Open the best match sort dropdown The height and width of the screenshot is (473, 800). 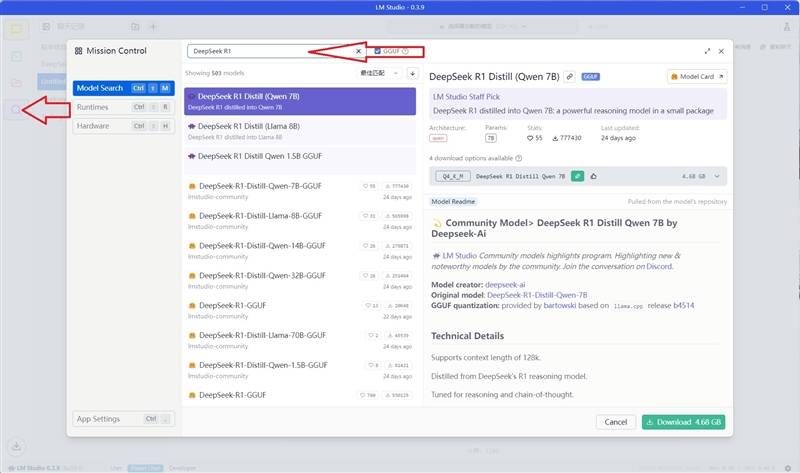point(379,73)
